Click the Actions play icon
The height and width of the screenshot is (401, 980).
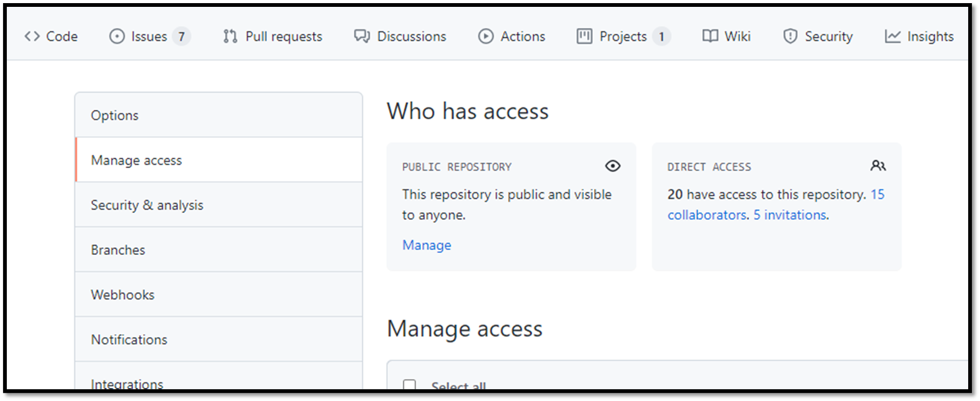pyautogui.click(x=485, y=36)
